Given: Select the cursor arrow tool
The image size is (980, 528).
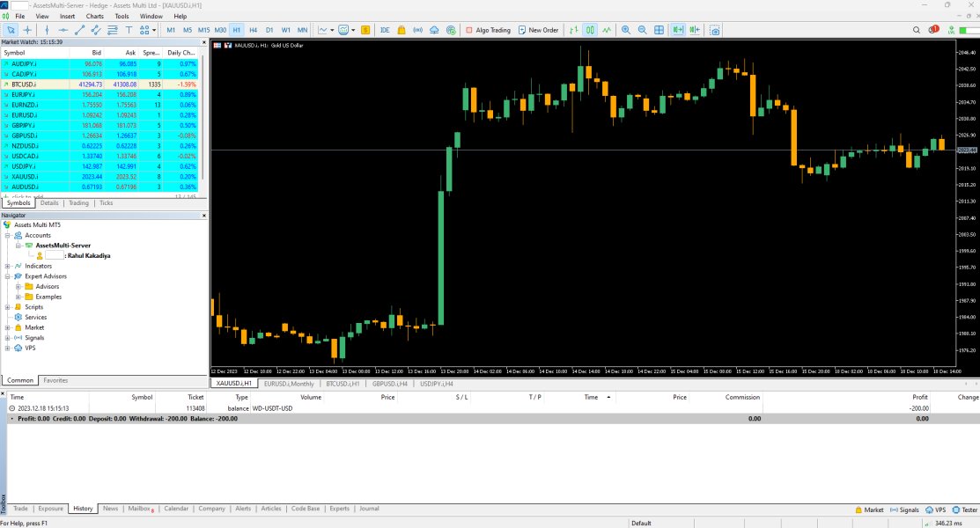Looking at the screenshot, I should tap(11, 30).
